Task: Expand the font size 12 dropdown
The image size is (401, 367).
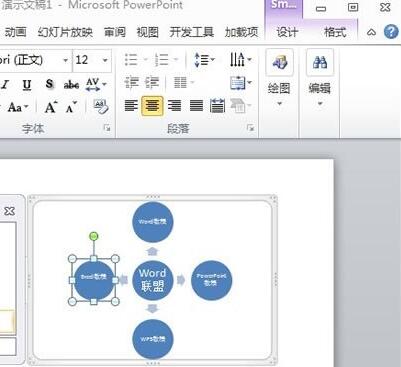Action: pos(105,60)
